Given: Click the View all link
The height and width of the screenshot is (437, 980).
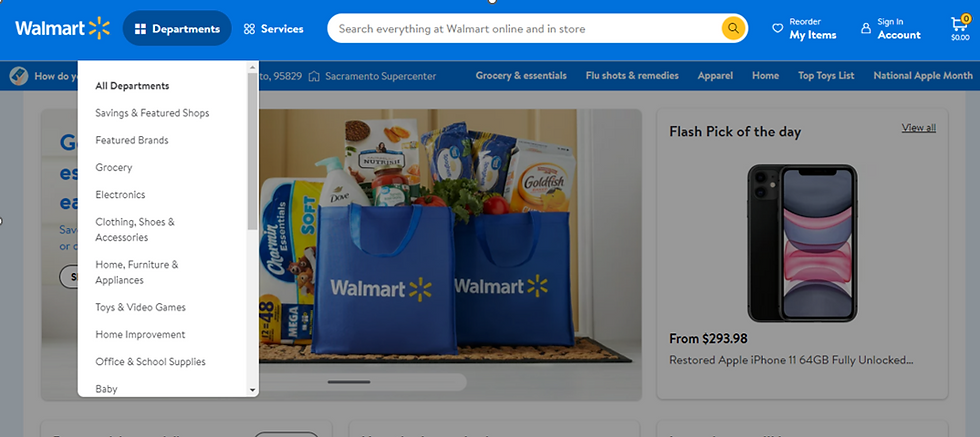Looking at the screenshot, I should 918,128.
